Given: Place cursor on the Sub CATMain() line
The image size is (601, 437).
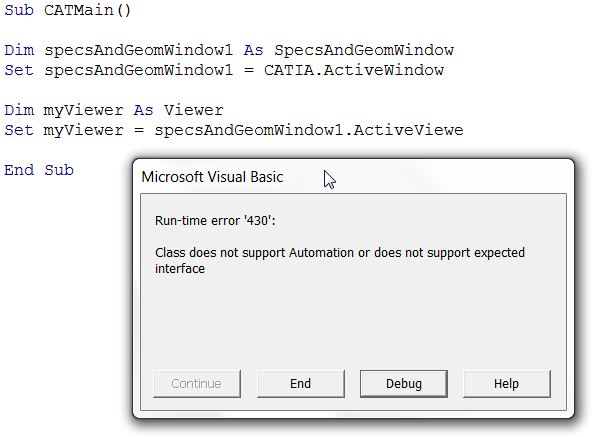Looking at the screenshot, I should pos(68,10).
